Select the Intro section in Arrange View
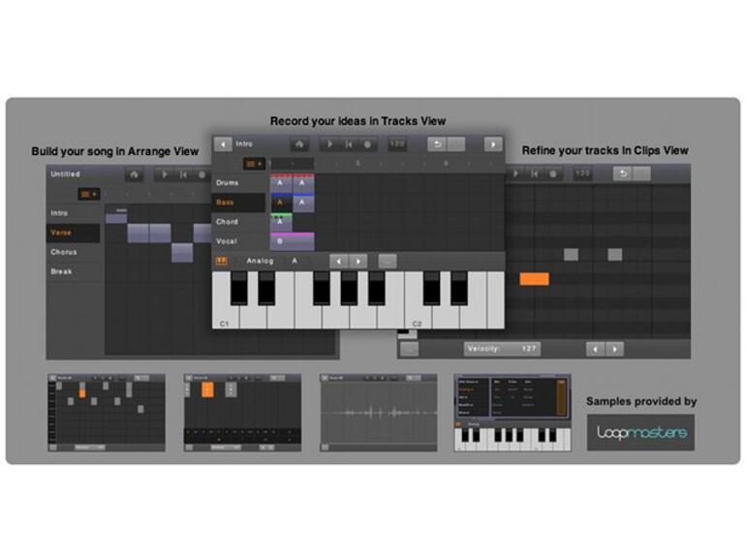 [74, 213]
